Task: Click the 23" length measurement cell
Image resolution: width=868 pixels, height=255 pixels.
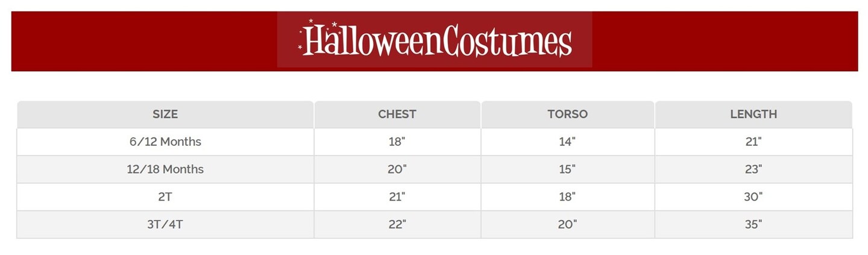Action: point(753,169)
